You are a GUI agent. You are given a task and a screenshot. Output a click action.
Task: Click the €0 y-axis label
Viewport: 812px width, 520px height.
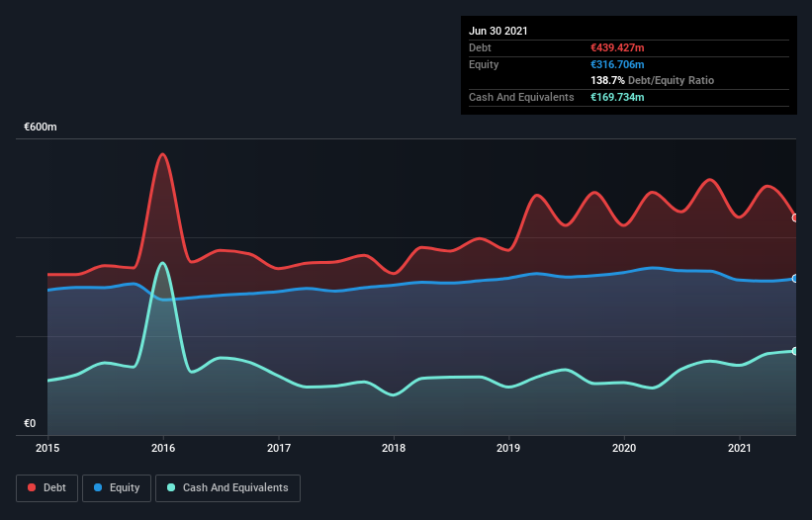30,423
